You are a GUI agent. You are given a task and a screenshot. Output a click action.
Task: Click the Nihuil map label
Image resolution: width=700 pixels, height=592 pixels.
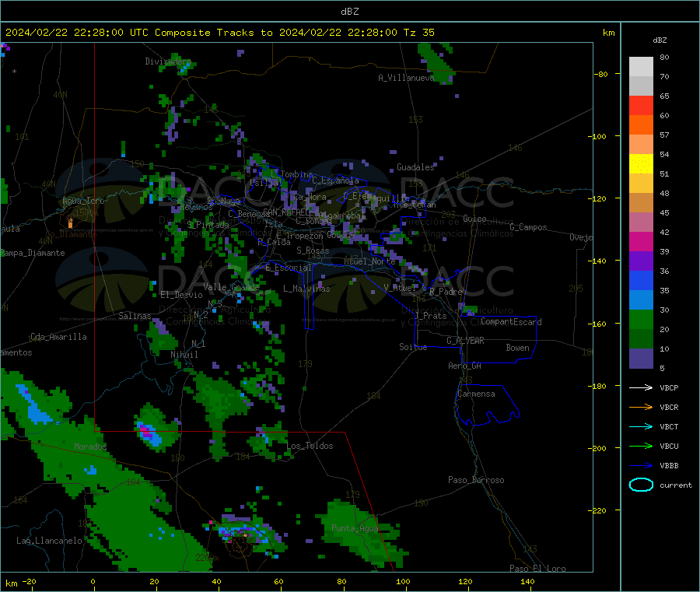tap(184, 355)
